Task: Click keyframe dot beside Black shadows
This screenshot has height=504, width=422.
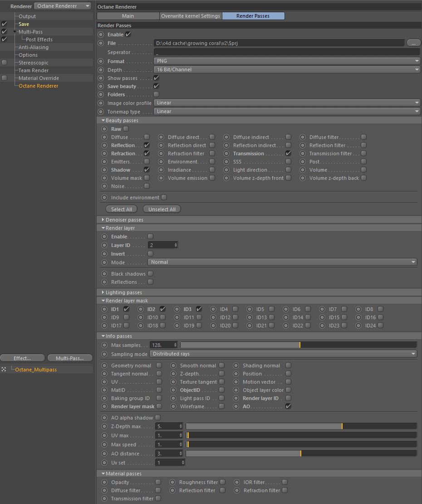Action: click(104, 274)
